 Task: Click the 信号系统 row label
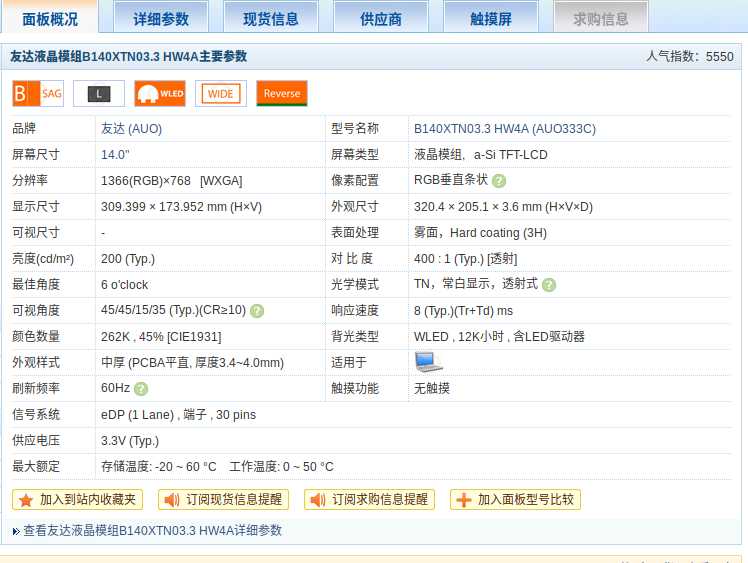(36, 415)
